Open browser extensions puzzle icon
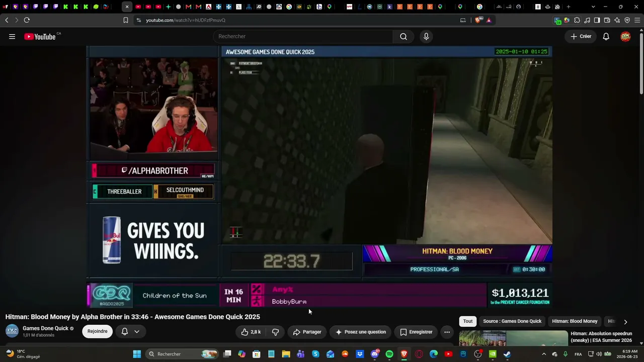The image size is (644, 362). pos(577,20)
